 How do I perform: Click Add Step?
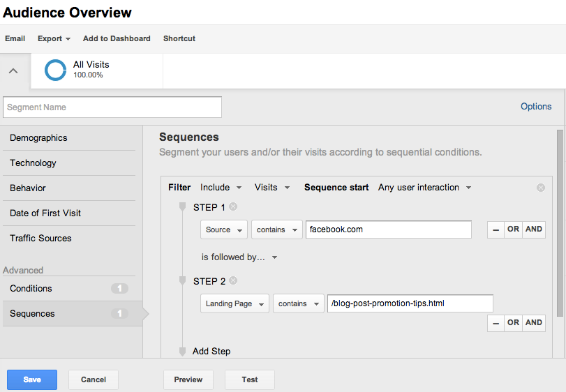point(211,352)
